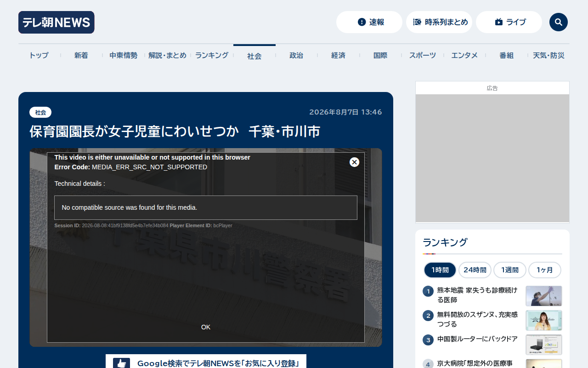Switch ranking to 1週間

[510, 270]
